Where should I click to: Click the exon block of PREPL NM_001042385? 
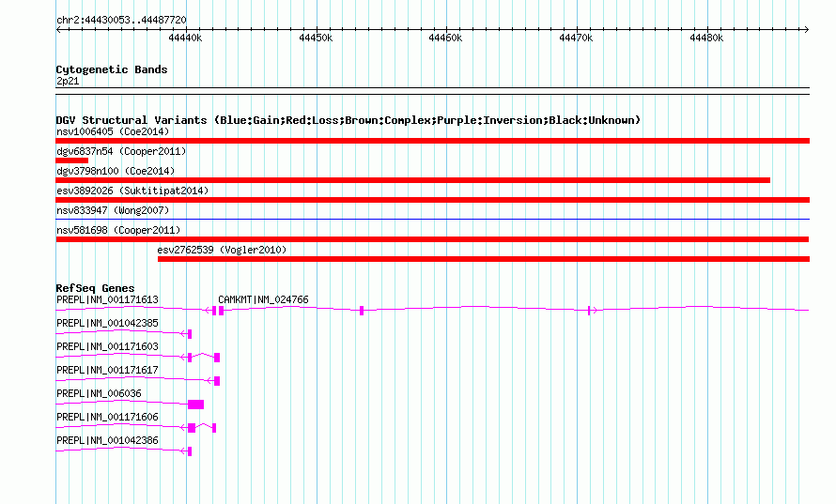click(x=190, y=334)
